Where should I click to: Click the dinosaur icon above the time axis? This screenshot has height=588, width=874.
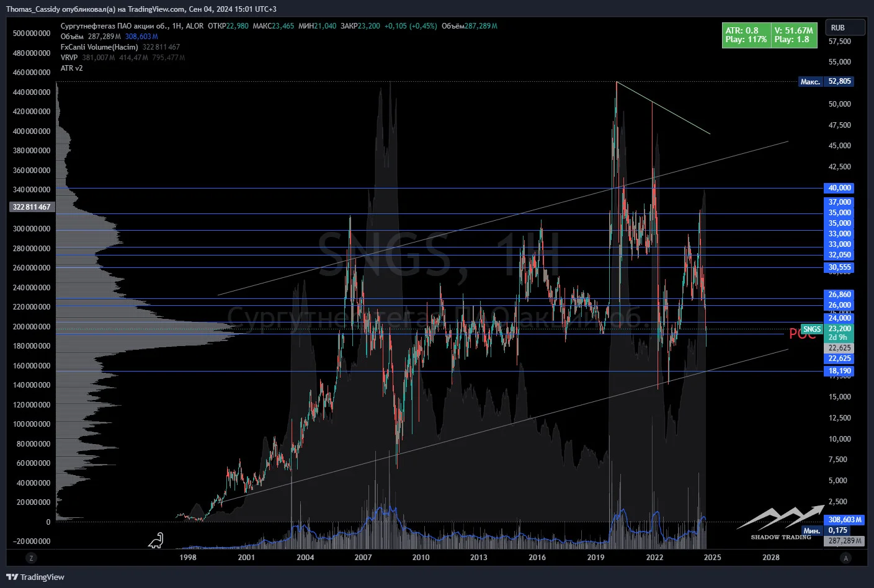coord(156,541)
